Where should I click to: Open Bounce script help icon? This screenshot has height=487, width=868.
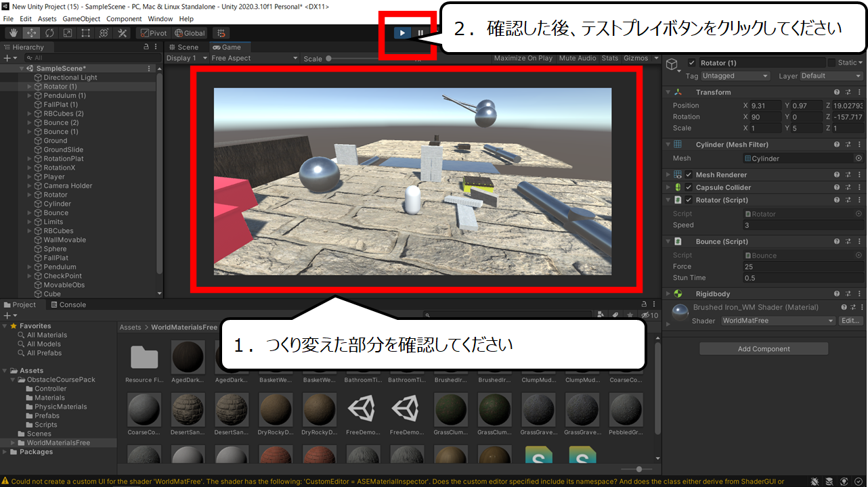click(x=837, y=241)
